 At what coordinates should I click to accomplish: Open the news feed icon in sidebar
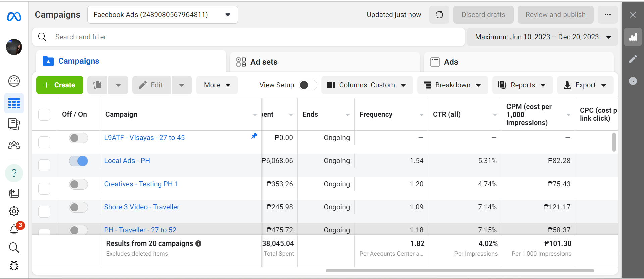coord(14,193)
